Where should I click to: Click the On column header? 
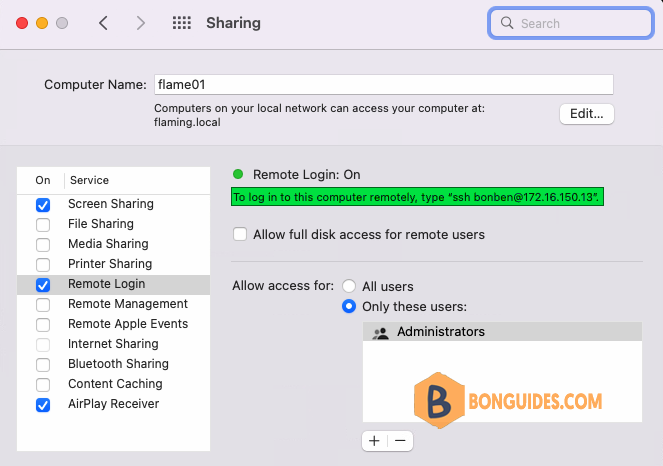(43, 180)
